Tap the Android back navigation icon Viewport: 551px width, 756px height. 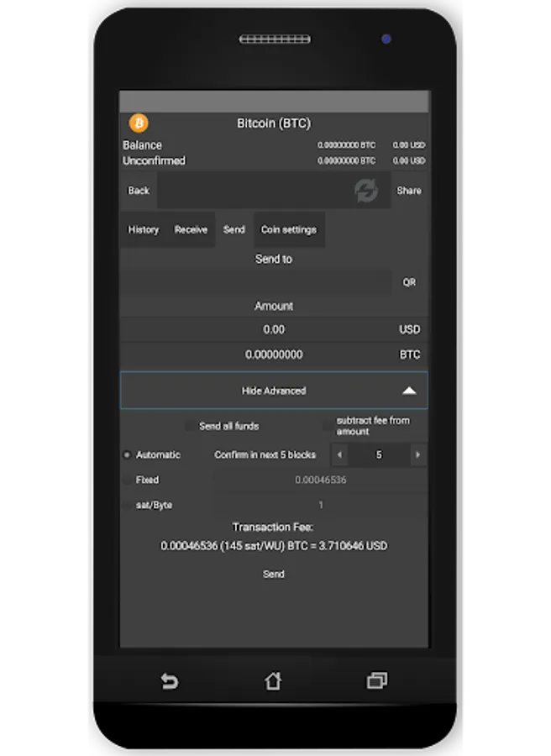pyautogui.click(x=169, y=680)
